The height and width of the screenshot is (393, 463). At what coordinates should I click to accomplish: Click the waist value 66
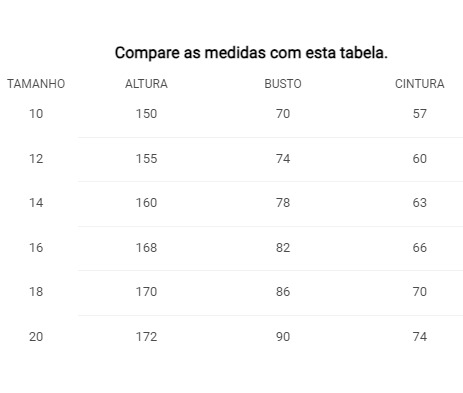click(420, 248)
